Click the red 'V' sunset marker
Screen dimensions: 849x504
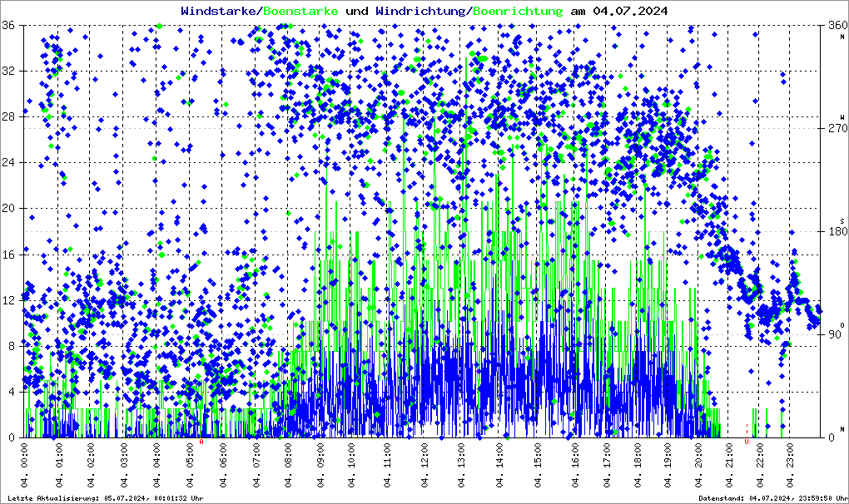pos(746,442)
